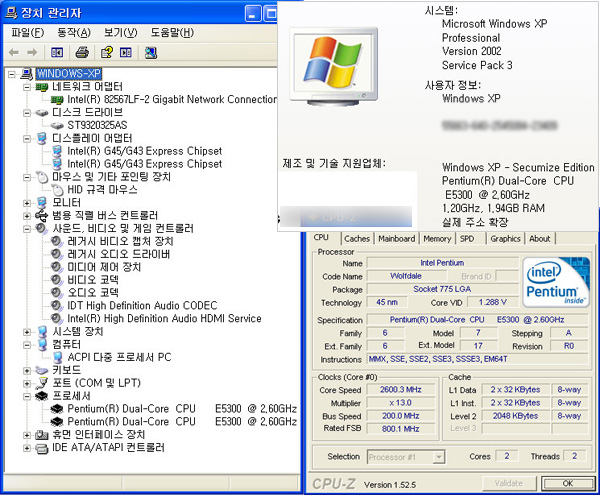The height and width of the screenshot is (498, 600).
Task: Click the icon beside IDE ATA/ATAPI 컨트롤러
Action: click(x=41, y=448)
